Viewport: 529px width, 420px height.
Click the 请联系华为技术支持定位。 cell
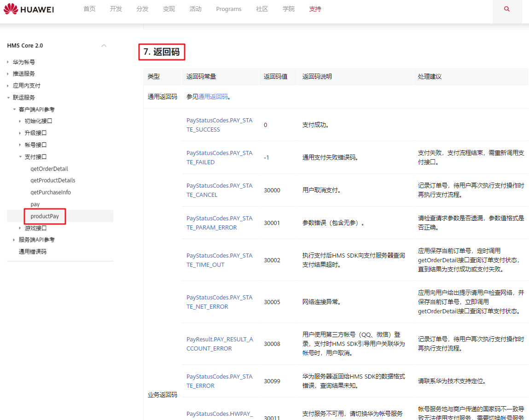coord(452,381)
